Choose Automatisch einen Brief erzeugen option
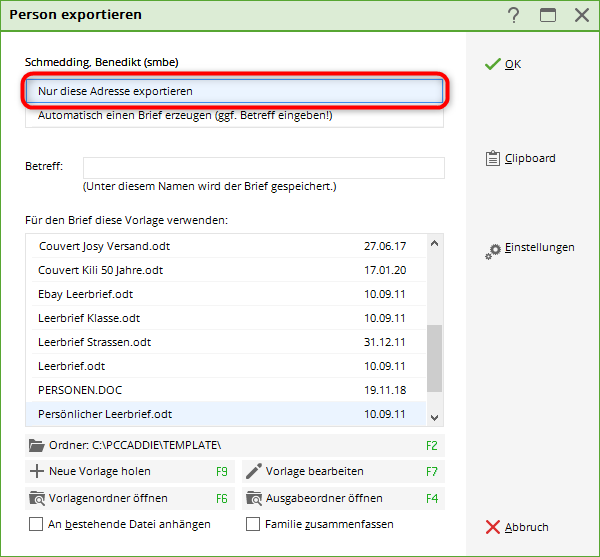The width and height of the screenshot is (600, 557). [234, 116]
